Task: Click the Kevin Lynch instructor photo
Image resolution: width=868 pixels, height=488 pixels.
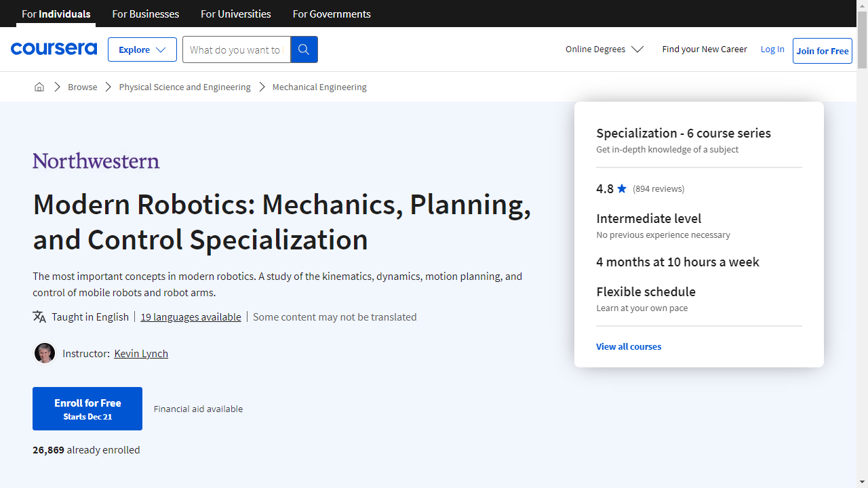Action: pyautogui.click(x=45, y=353)
